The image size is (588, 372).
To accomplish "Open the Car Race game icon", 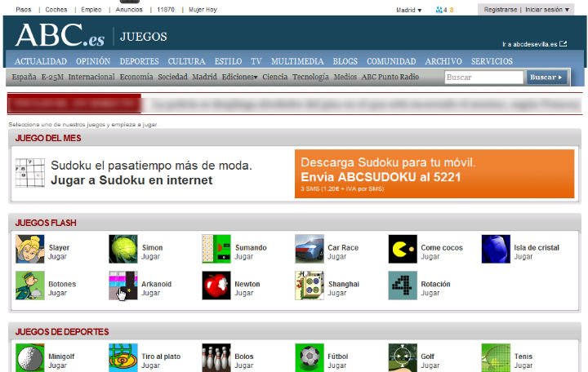I will coord(310,249).
